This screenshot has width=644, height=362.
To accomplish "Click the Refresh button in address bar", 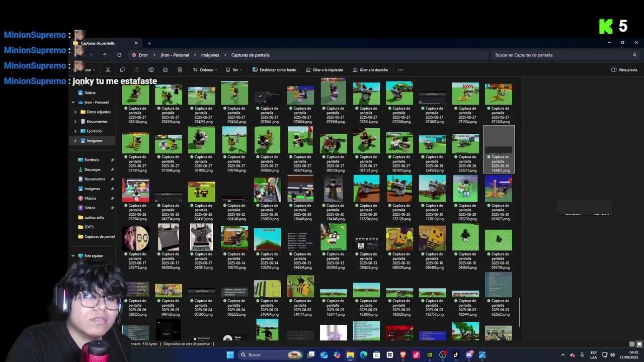I will pos(119,55).
